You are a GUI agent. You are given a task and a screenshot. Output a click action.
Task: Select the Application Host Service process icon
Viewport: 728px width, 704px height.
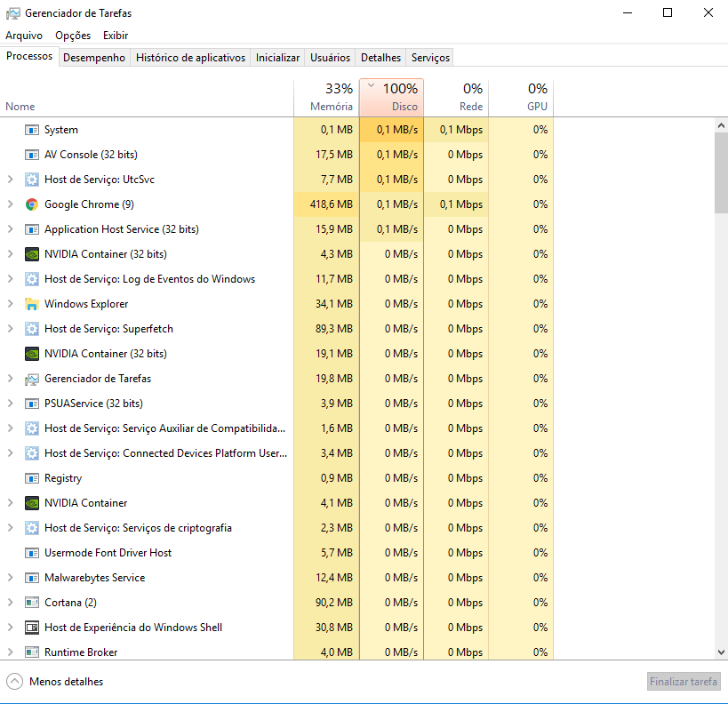click(32, 229)
